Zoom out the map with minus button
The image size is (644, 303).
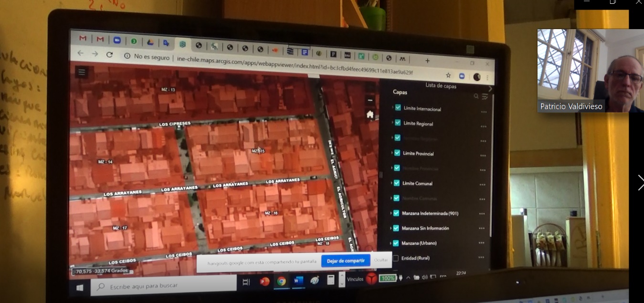coord(370,100)
